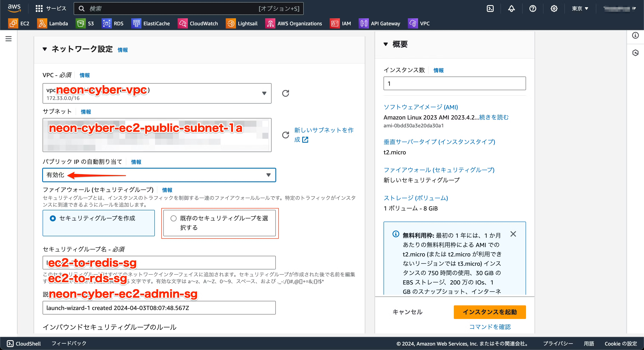This screenshot has width=644, height=350.
Task: Open the Lambda console from favorites bar
Action: [53, 23]
